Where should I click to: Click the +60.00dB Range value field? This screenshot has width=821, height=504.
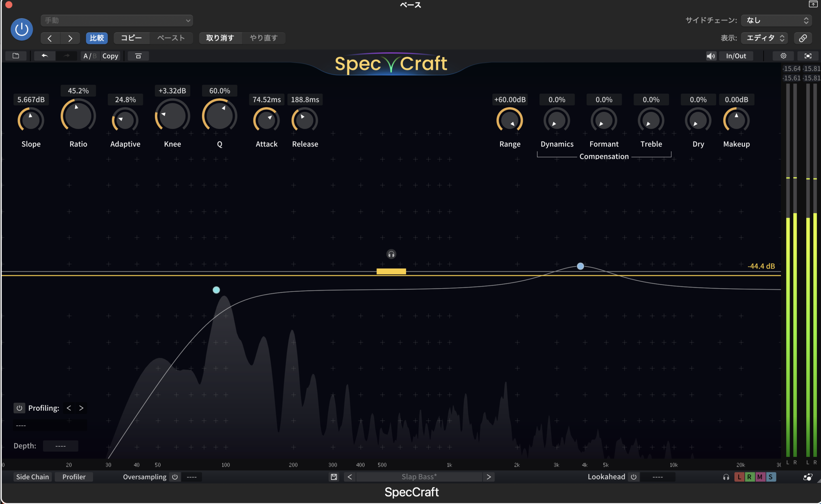tap(510, 100)
